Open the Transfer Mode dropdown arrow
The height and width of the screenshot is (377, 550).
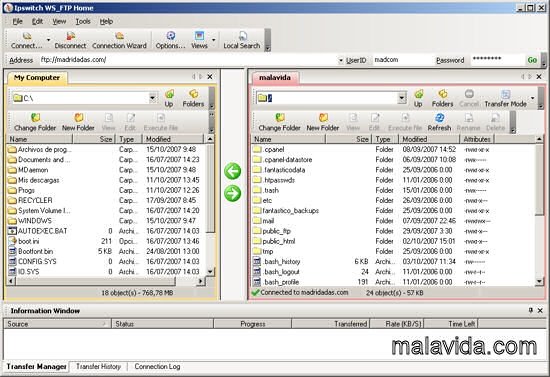pos(532,98)
